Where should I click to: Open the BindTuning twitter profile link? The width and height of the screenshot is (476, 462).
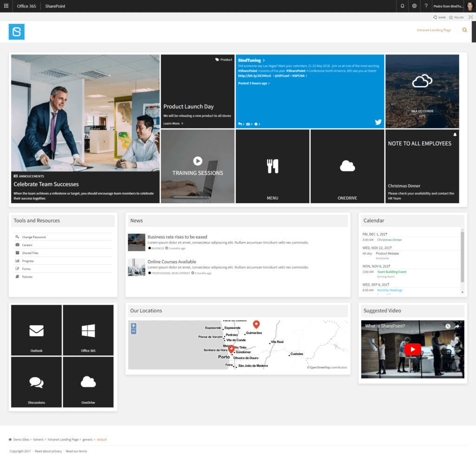pos(249,60)
